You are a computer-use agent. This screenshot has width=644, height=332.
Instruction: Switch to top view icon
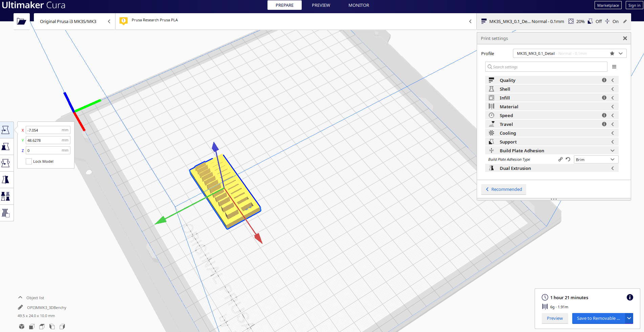[42, 327]
